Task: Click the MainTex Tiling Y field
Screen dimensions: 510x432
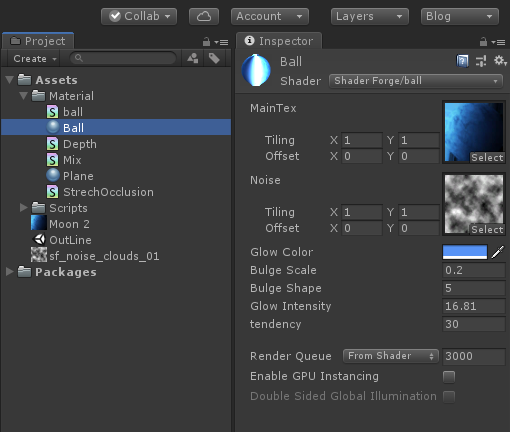Action: tap(419, 140)
